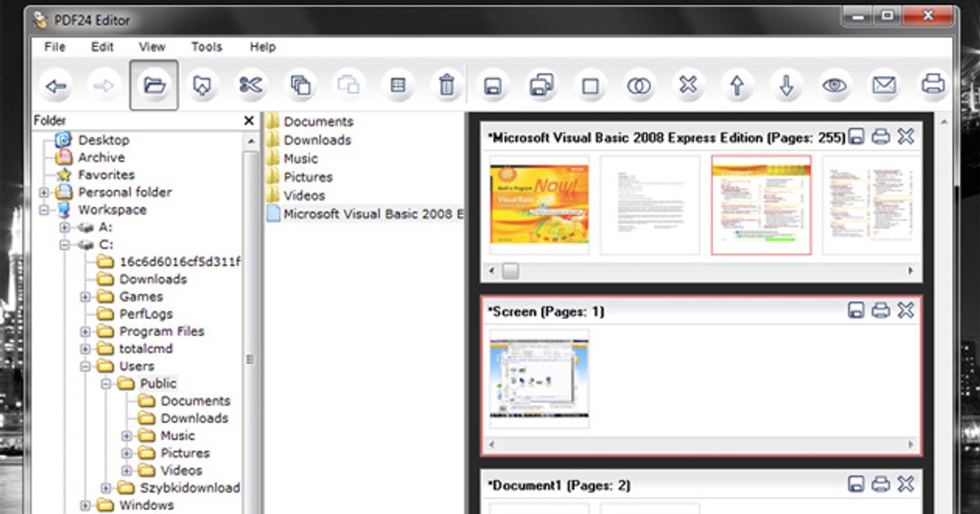Image resolution: width=980 pixels, height=514 pixels.
Task: Select Szybkidownload folder in tree
Action: pyautogui.click(x=189, y=488)
